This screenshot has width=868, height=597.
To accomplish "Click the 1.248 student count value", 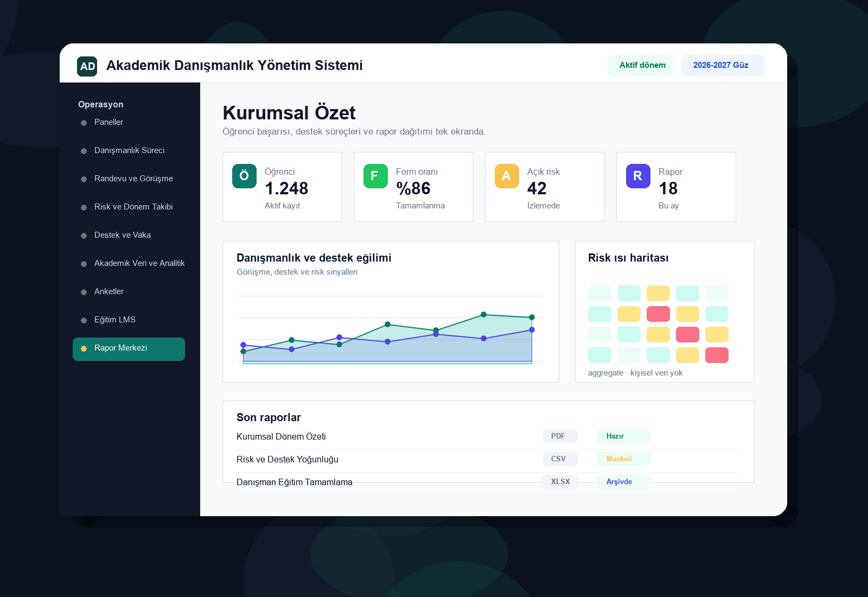I will tap(286, 188).
